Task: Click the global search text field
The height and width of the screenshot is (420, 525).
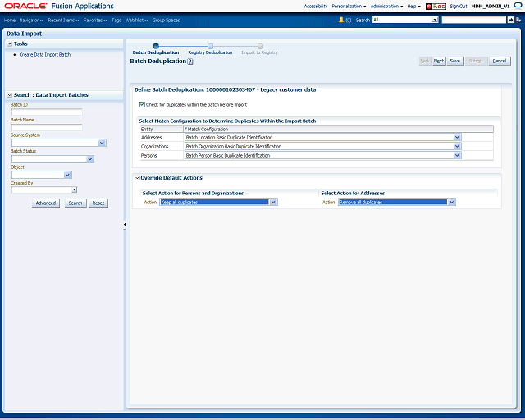Action: click(474, 20)
